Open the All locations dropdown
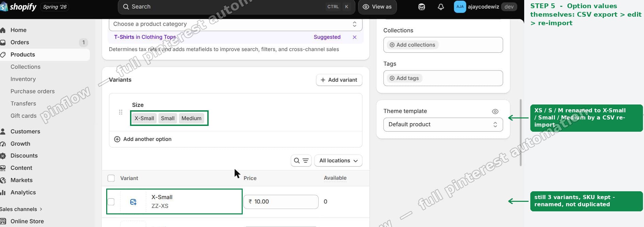Image resolution: width=644 pixels, height=227 pixels. (x=338, y=161)
